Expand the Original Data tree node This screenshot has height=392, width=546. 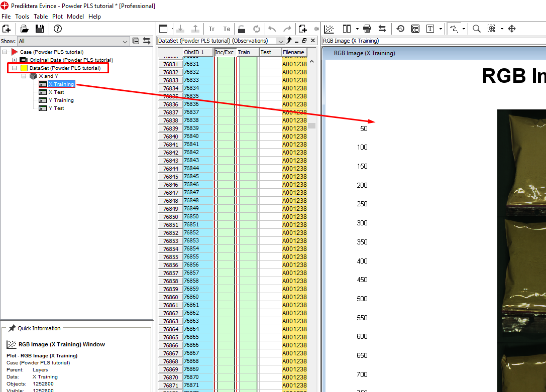[x=15, y=60]
